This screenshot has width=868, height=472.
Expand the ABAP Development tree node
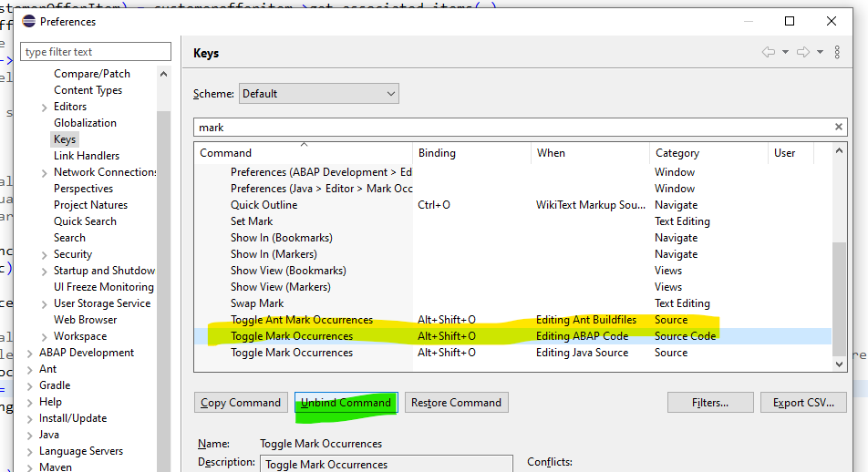[x=30, y=354]
